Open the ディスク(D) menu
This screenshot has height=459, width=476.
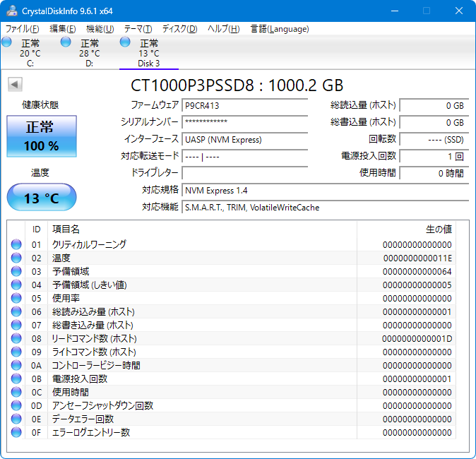179,29
